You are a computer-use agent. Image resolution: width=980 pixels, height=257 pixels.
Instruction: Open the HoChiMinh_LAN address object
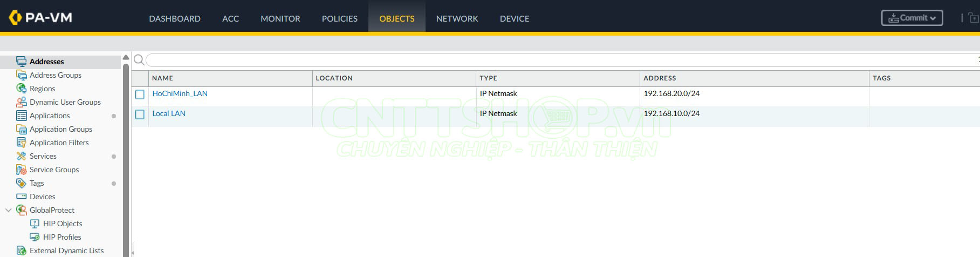click(x=180, y=93)
